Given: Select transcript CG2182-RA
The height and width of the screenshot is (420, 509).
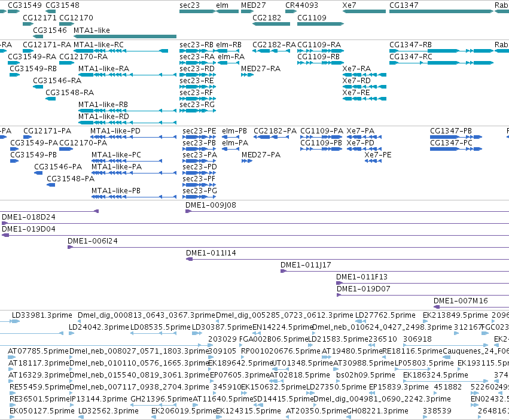Looking at the screenshot, I should coord(271,51).
